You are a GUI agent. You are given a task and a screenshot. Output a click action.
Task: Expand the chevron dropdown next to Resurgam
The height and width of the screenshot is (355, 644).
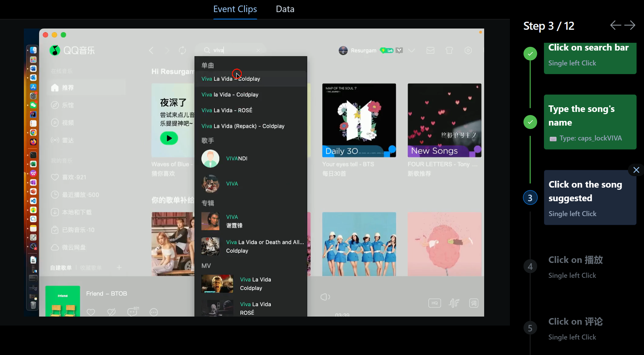click(411, 50)
